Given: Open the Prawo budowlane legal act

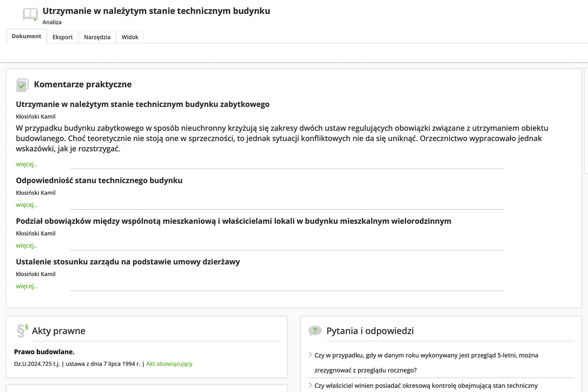Looking at the screenshot, I should tap(44, 352).
